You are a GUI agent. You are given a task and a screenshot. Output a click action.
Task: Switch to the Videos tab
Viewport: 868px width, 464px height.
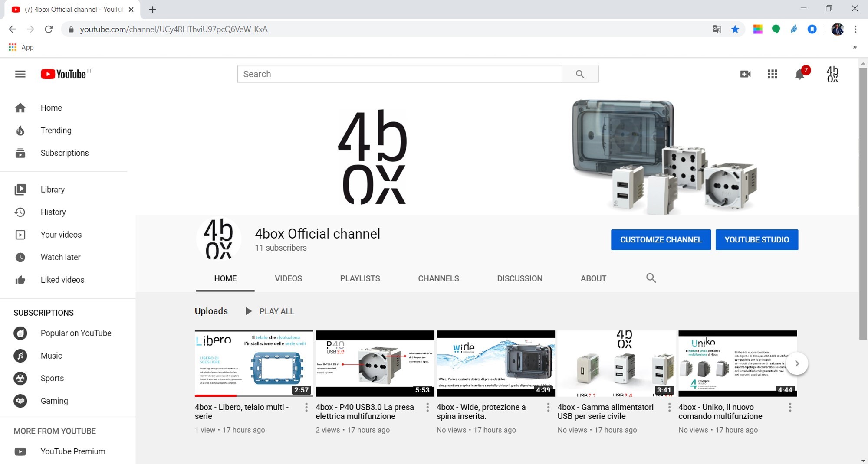click(x=288, y=278)
